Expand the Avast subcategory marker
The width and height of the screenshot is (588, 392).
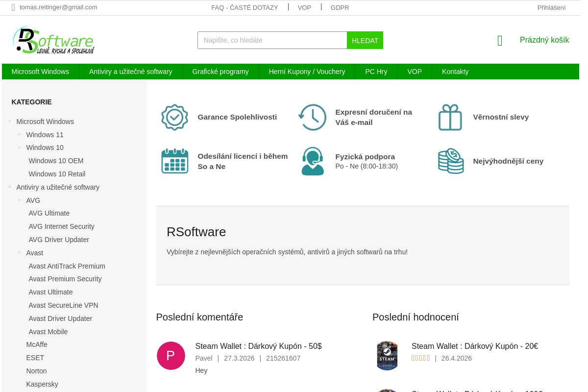[19, 253]
